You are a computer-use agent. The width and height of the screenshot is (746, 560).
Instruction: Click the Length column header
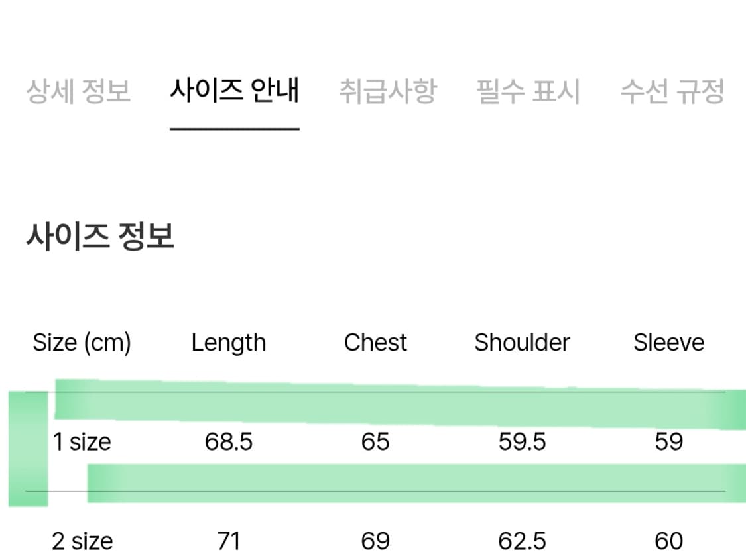[228, 342]
